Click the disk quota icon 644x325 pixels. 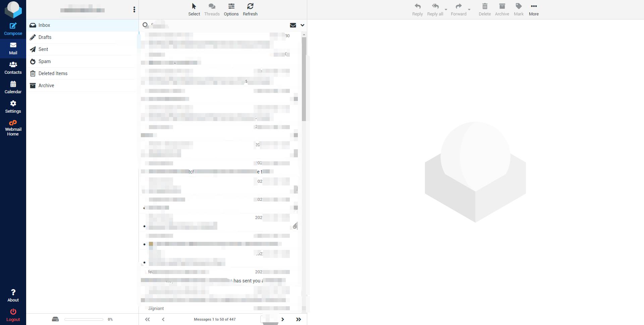pyautogui.click(x=55, y=319)
